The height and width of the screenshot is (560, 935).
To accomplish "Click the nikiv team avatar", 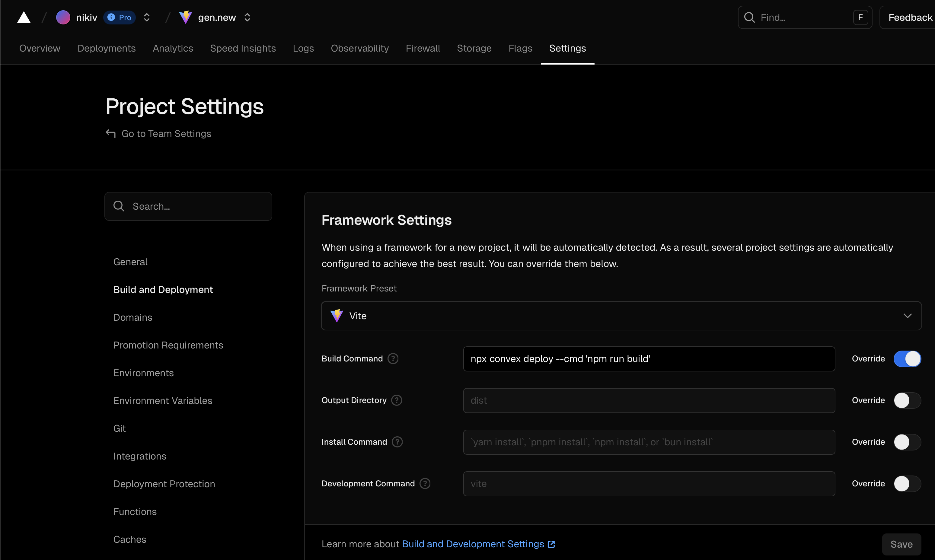I will pyautogui.click(x=63, y=17).
